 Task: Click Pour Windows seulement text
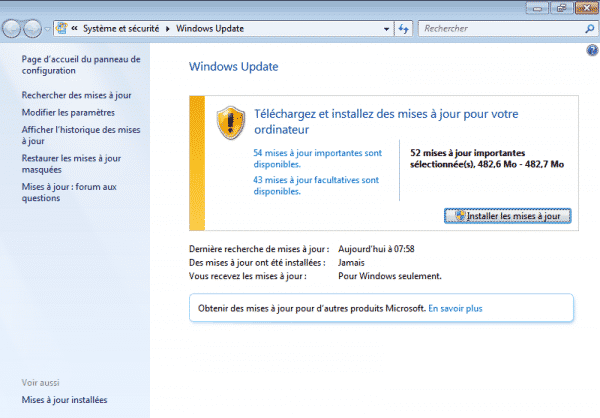[390, 276]
